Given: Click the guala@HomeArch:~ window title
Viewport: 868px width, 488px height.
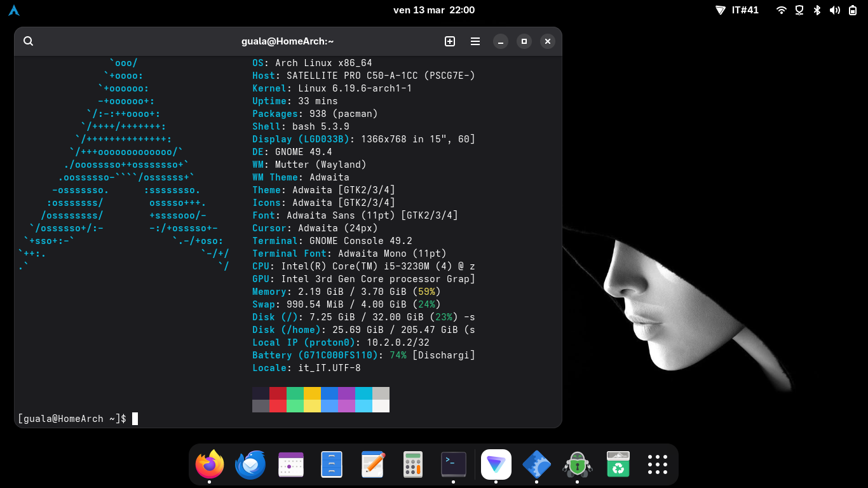Looking at the screenshot, I should [288, 41].
